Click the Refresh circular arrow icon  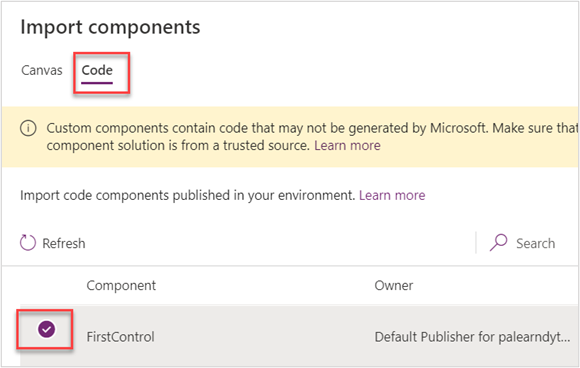click(x=28, y=243)
